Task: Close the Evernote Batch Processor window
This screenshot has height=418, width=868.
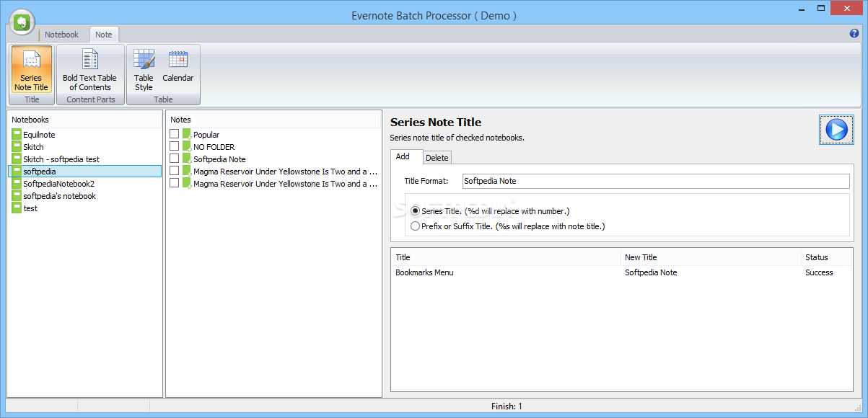Action: [x=846, y=8]
